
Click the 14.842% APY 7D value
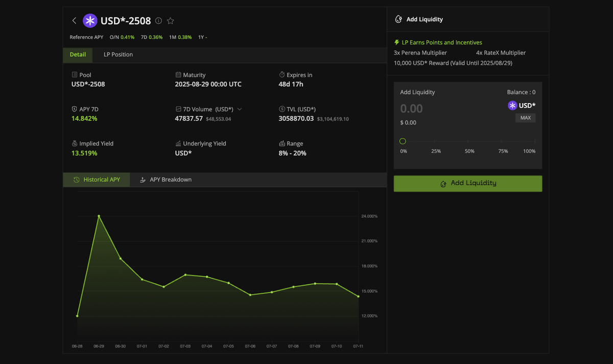tap(84, 118)
